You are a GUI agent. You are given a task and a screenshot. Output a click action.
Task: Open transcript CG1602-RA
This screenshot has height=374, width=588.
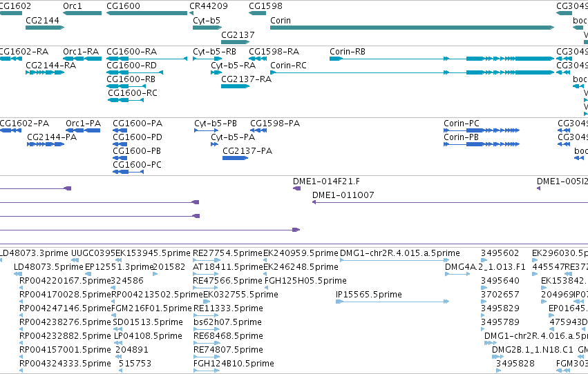tap(24, 52)
